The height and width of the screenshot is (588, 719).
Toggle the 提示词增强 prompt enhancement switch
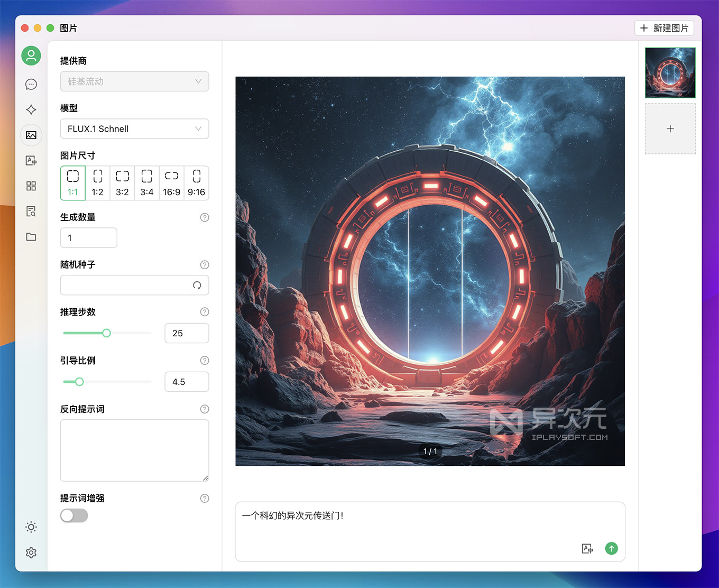pyautogui.click(x=73, y=516)
